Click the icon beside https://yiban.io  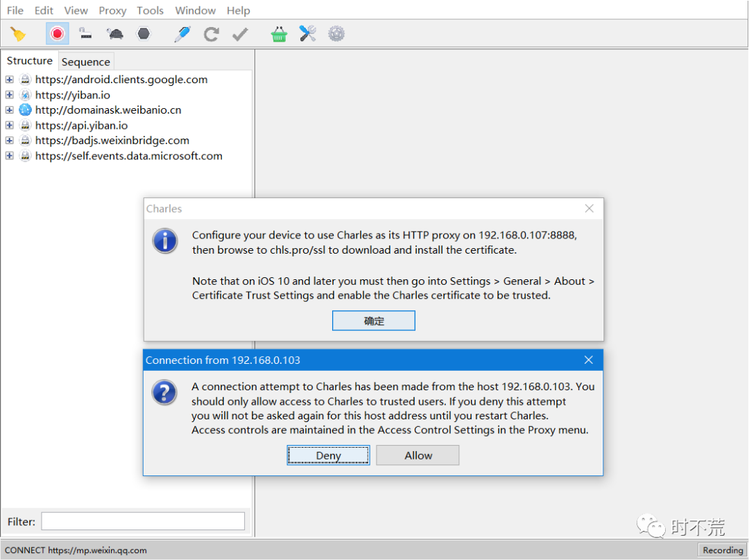click(x=26, y=94)
